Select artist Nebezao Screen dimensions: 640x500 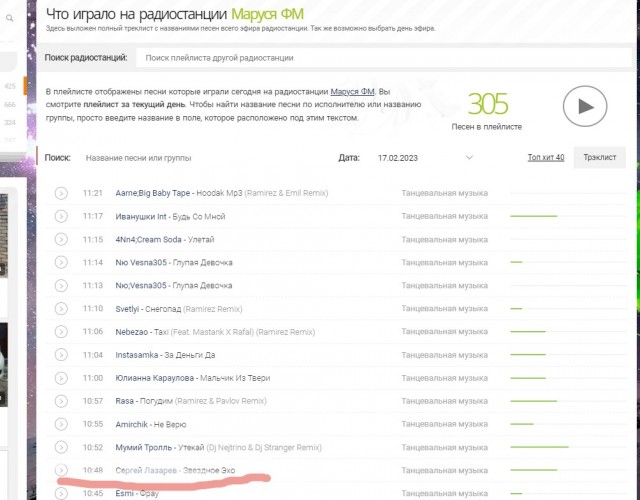pyautogui.click(x=131, y=332)
